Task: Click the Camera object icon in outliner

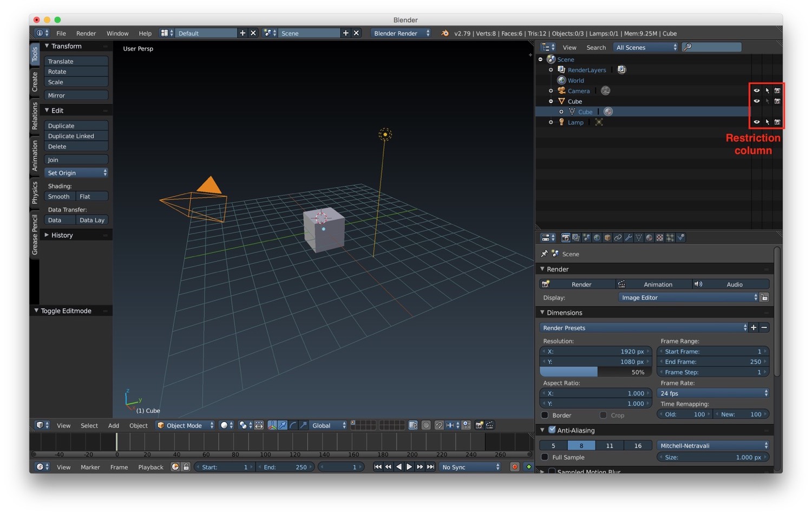Action: 561,90
